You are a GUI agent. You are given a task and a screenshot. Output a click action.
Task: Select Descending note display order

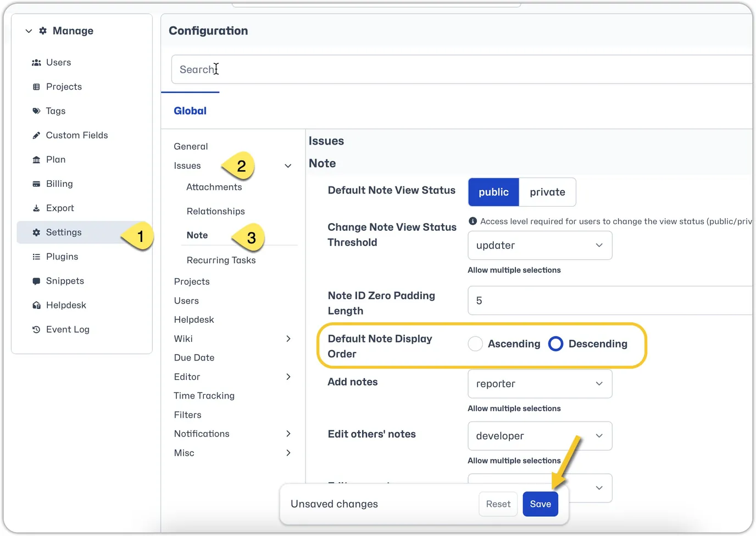[x=555, y=344]
